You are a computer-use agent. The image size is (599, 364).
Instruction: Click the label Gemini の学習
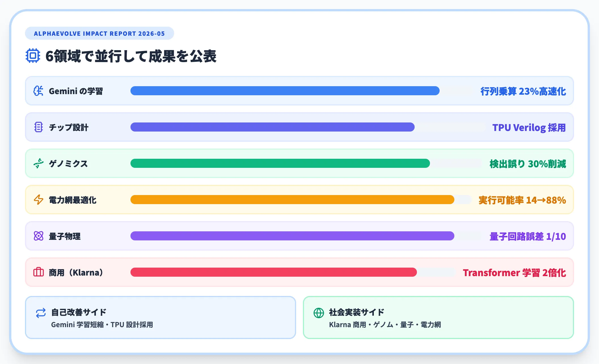click(x=76, y=91)
